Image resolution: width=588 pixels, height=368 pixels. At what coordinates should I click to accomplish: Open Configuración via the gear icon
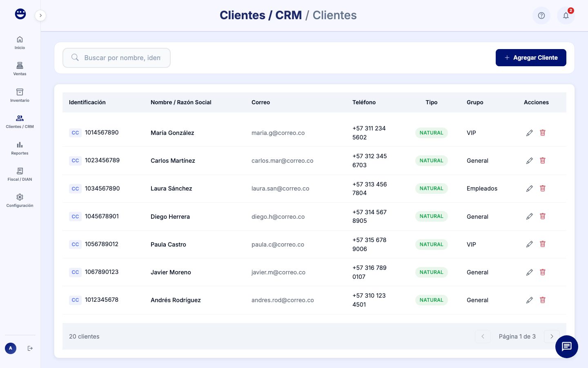click(x=20, y=197)
